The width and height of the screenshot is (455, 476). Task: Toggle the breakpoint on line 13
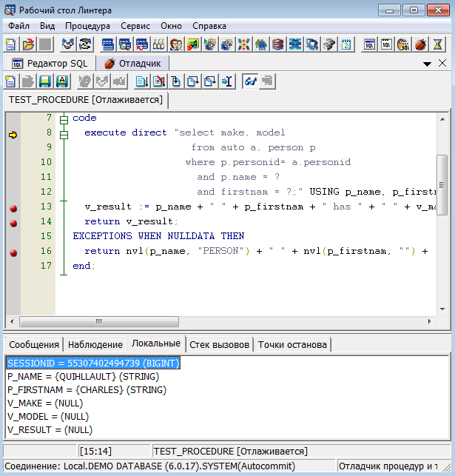pos(13,207)
